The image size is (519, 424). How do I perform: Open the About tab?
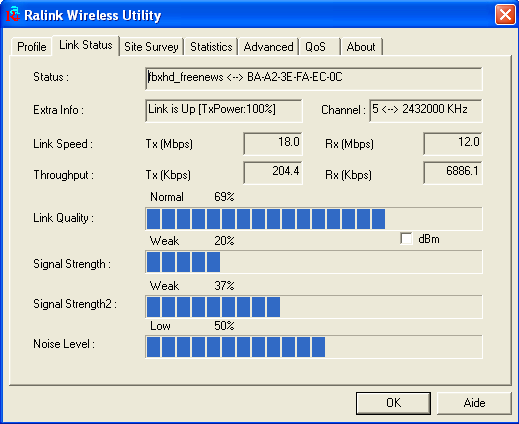point(361,47)
